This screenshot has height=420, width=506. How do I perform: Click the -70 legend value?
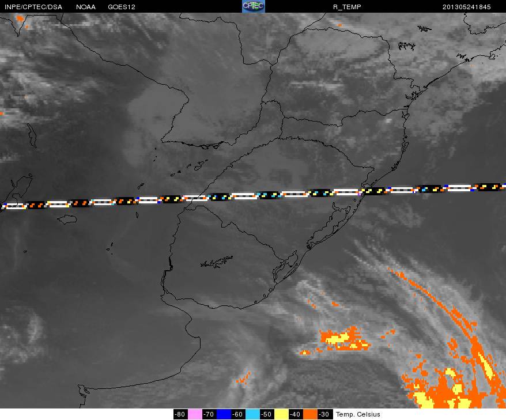coord(209,414)
